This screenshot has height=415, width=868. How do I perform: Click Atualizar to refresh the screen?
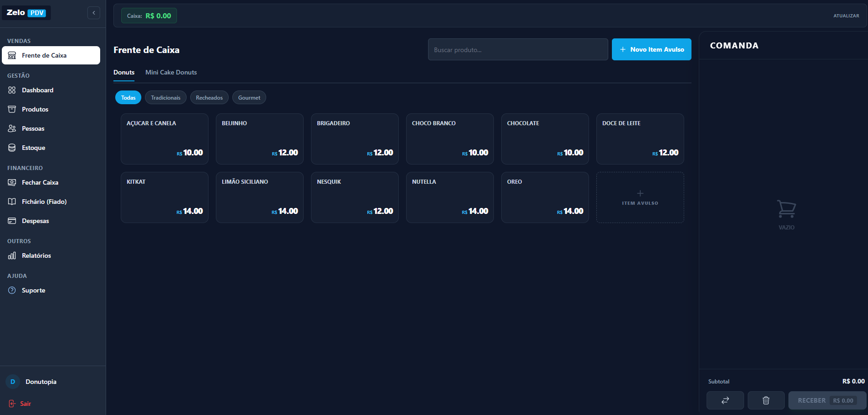[846, 16]
